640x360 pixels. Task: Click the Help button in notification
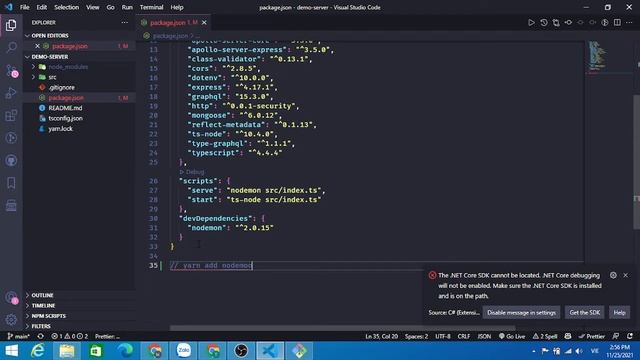click(x=619, y=313)
